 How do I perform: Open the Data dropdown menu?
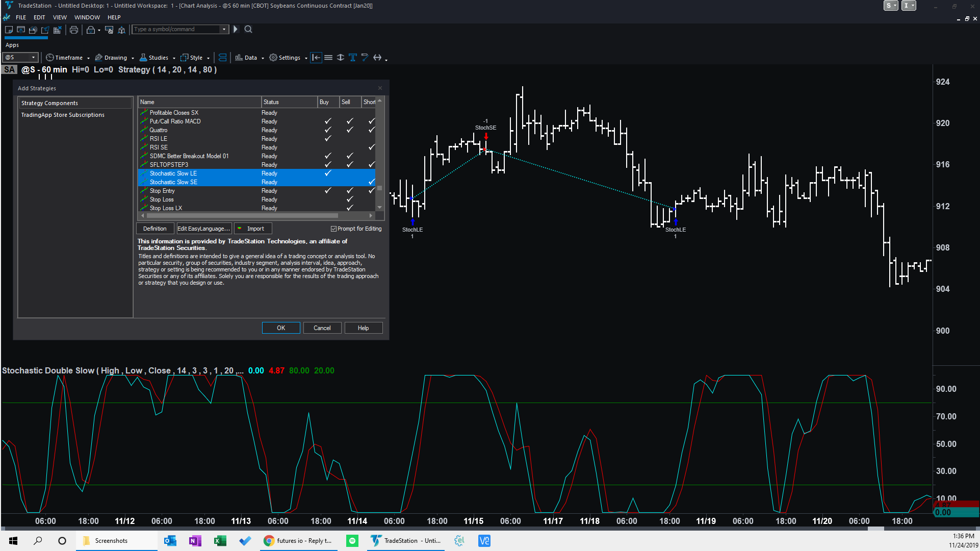pos(250,58)
